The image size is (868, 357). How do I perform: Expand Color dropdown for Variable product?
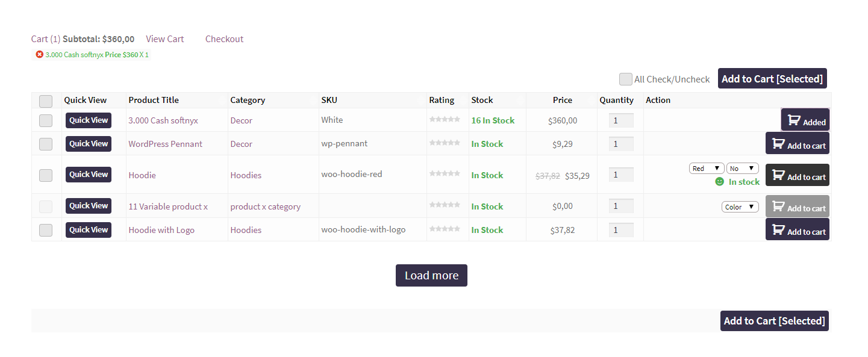tap(740, 207)
